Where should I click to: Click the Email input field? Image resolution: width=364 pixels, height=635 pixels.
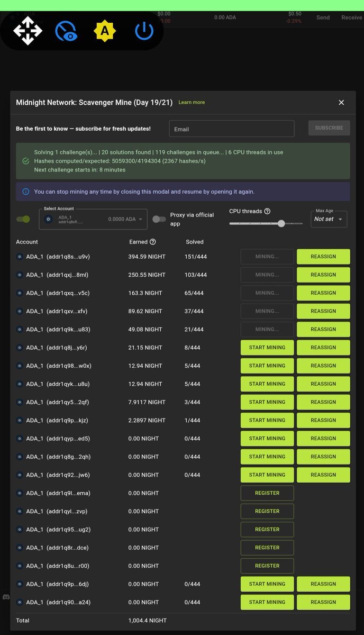231,129
